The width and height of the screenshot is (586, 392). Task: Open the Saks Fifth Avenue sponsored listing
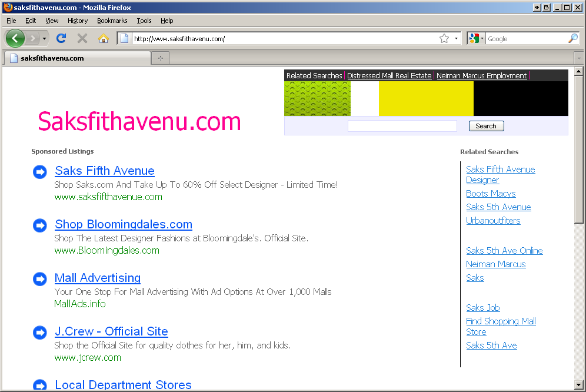point(105,171)
